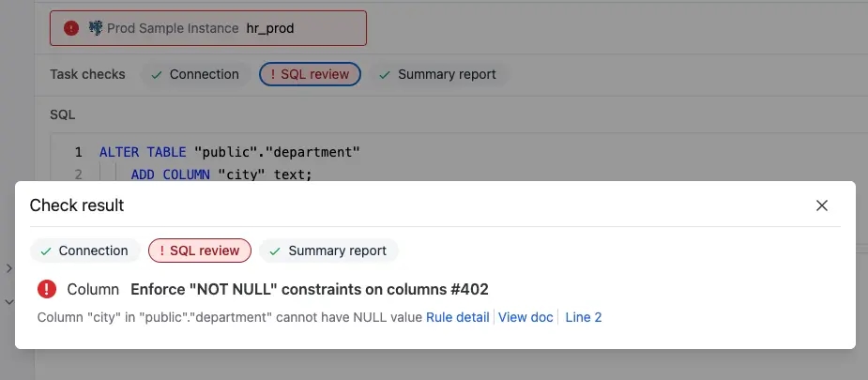The width and height of the screenshot is (868, 380).
Task: Open the hr_prod database name
Action: click(270, 28)
